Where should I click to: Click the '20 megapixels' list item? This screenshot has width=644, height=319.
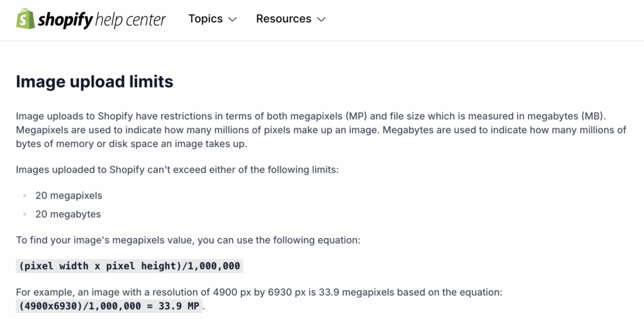[x=69, y=195]
